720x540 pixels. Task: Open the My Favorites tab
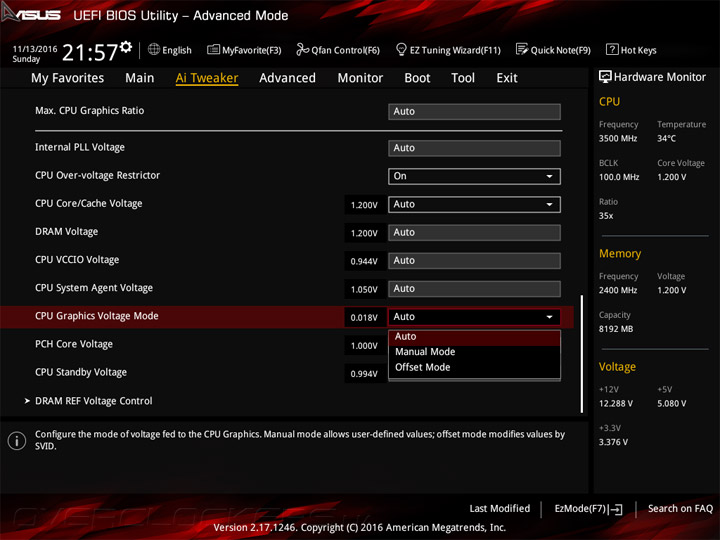(68, 78)
